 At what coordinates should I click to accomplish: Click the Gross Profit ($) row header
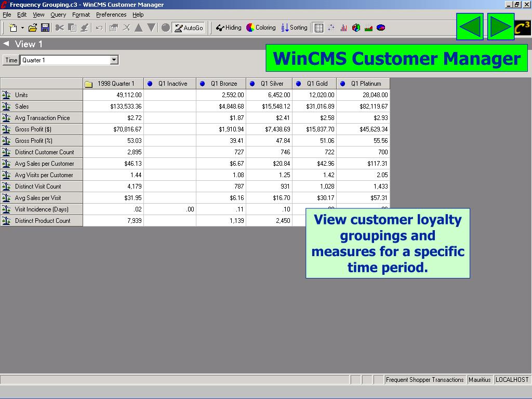tap(42, 129)
